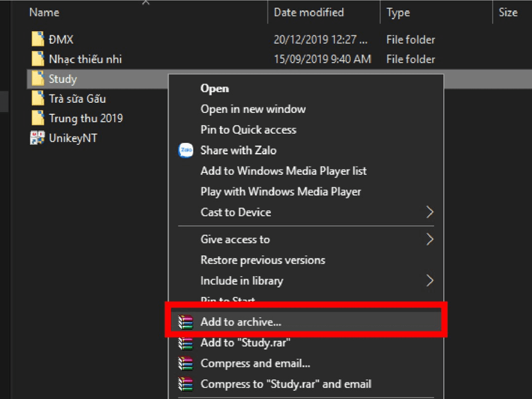The height and width of the screenshot is (399, 532).
Task: Choose "Pin to Quick access" menu entry
Action: click(248, 129)
